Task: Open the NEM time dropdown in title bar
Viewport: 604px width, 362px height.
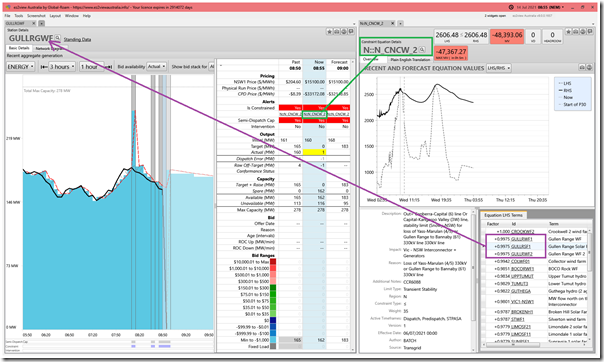Action: [x=562, y=7]
